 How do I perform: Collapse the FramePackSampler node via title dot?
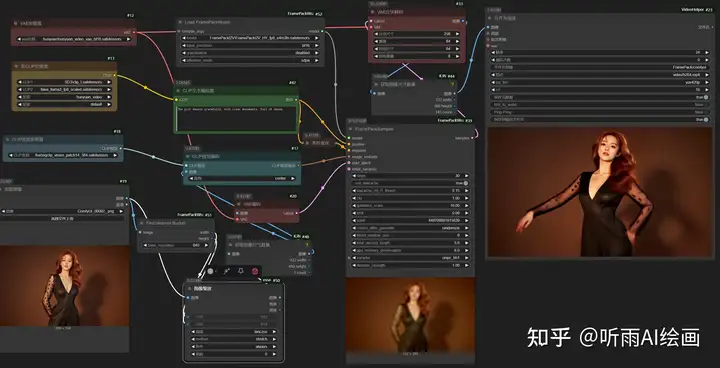click(x=351, y=129)
